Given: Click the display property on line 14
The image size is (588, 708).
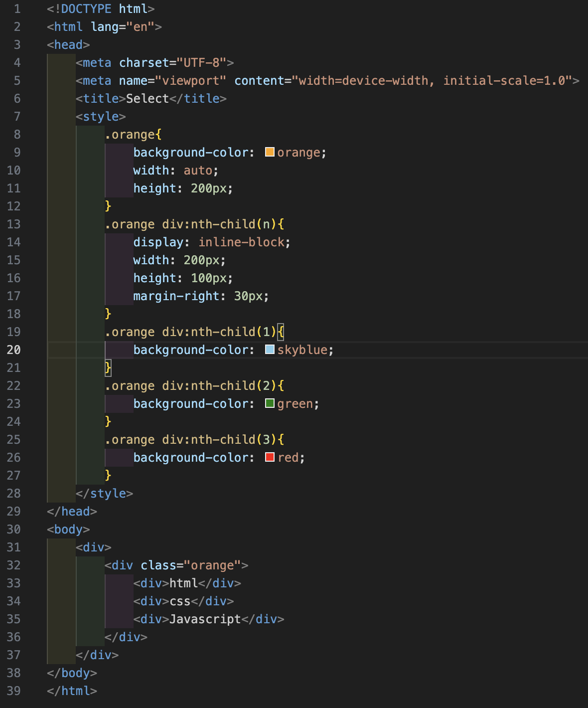Looking at the screenshot, I should tap(158, 242).
